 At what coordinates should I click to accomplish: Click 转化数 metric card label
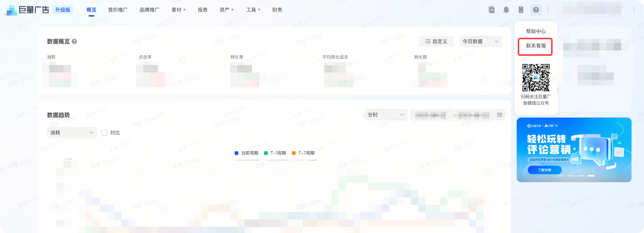(x=421, y=57)
